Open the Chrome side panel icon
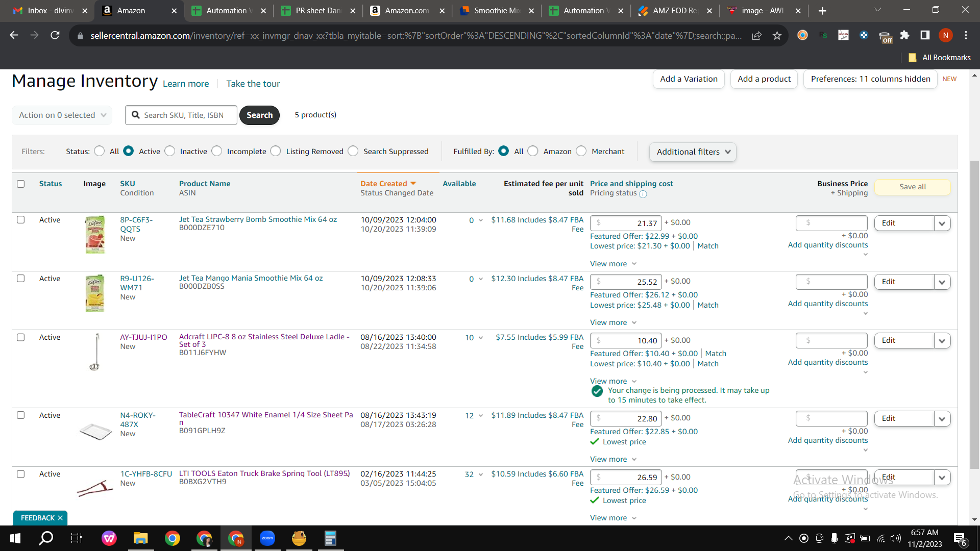This screenshot has height=551, width=980. coord(925,35)
